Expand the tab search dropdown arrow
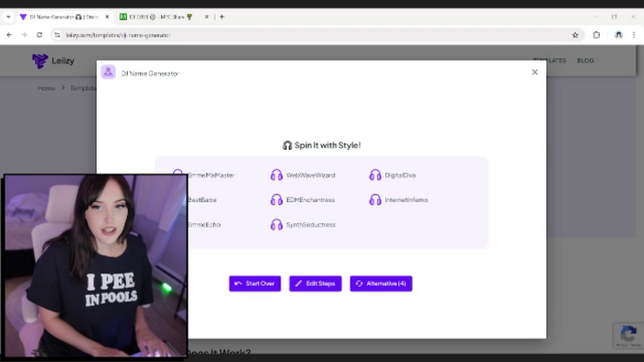The image size is (644, 362). pos(8,17)
